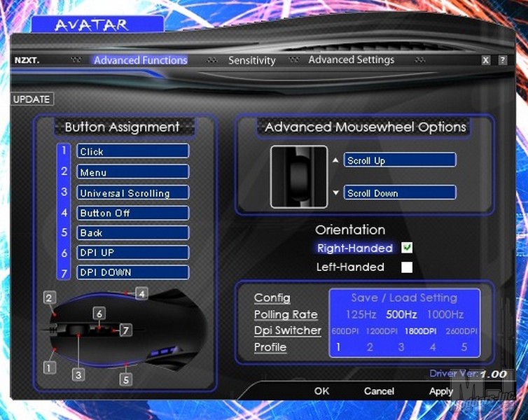Click mouse diagram label 6
Image resolution: width=528 pixels, height=420 pixels.
(99, 314)
